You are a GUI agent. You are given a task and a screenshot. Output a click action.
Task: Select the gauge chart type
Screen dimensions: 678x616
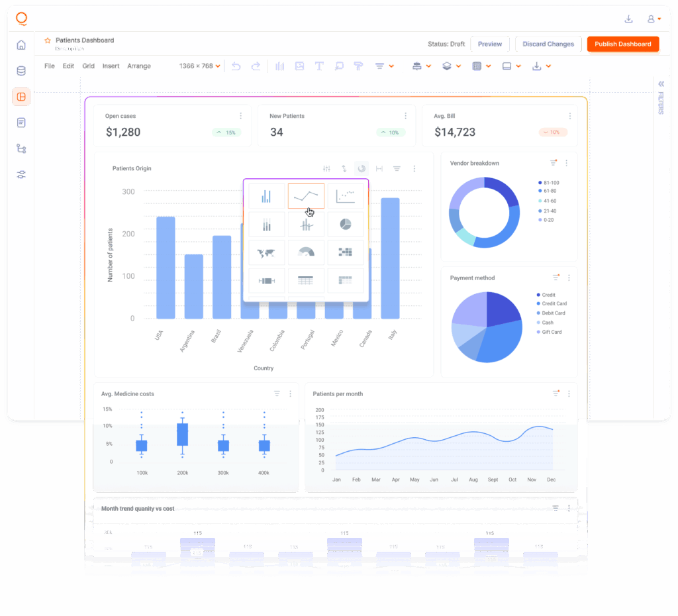306,252
